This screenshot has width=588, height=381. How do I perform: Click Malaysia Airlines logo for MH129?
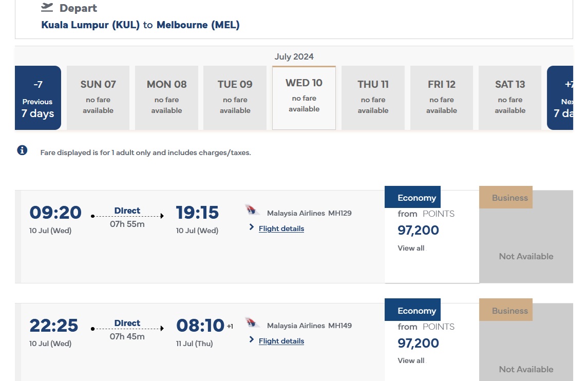(253, 209)
